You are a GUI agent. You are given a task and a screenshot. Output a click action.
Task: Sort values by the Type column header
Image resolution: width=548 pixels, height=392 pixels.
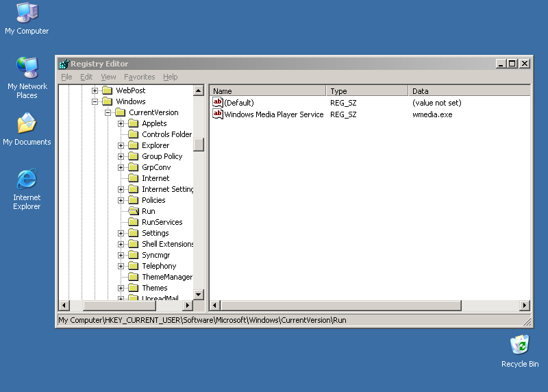367,91
